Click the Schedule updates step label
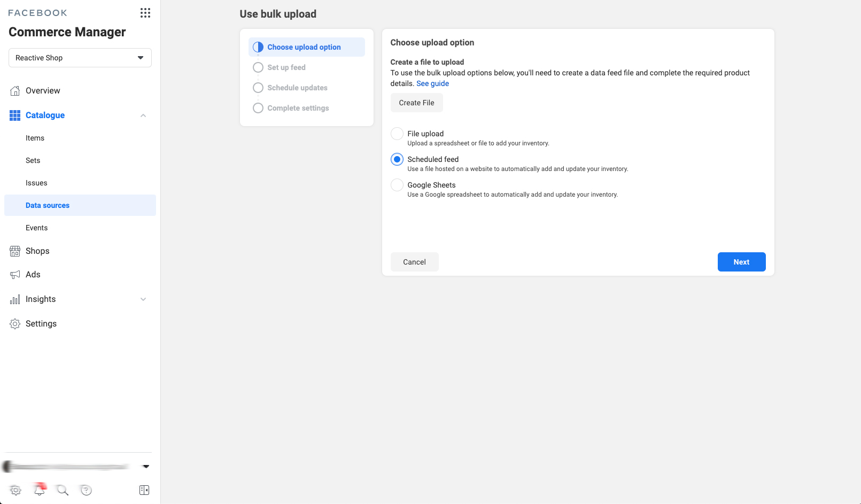The width and height of the screenshot is (861, 504). click(x=298, y=88)
